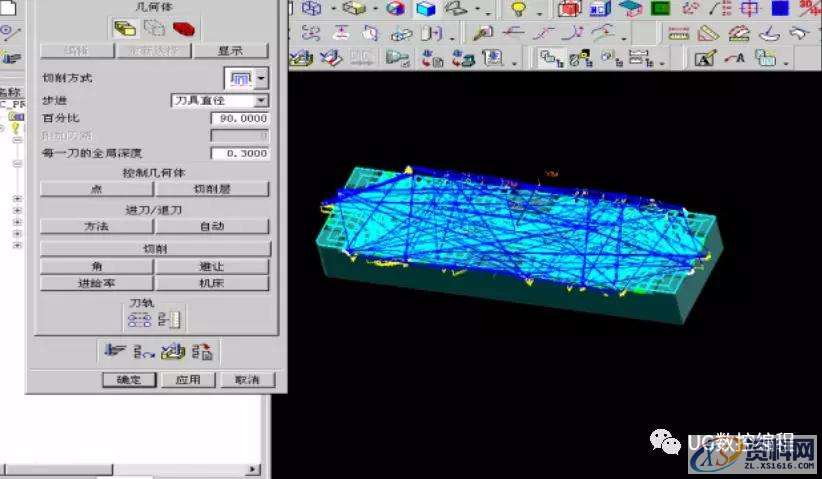Select the part geometry icon
Viewport: 822px width, 479px height.
point(125,28)
